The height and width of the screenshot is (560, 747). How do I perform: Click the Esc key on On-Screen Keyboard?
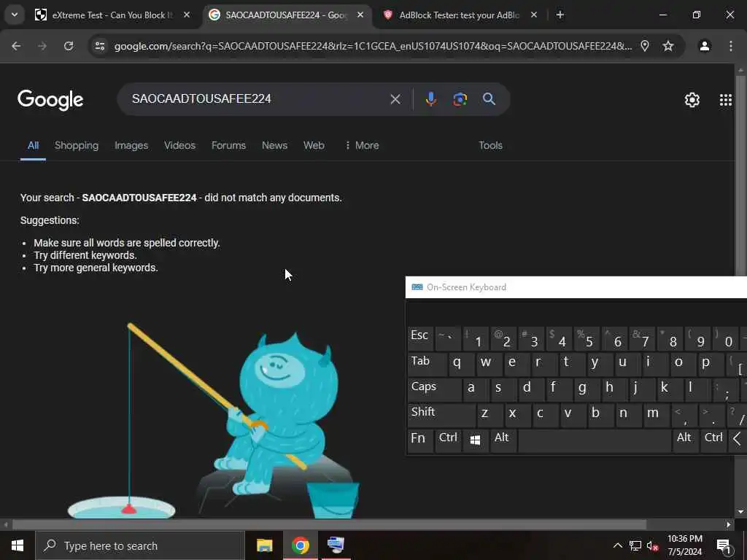click(x=419, y=338)
